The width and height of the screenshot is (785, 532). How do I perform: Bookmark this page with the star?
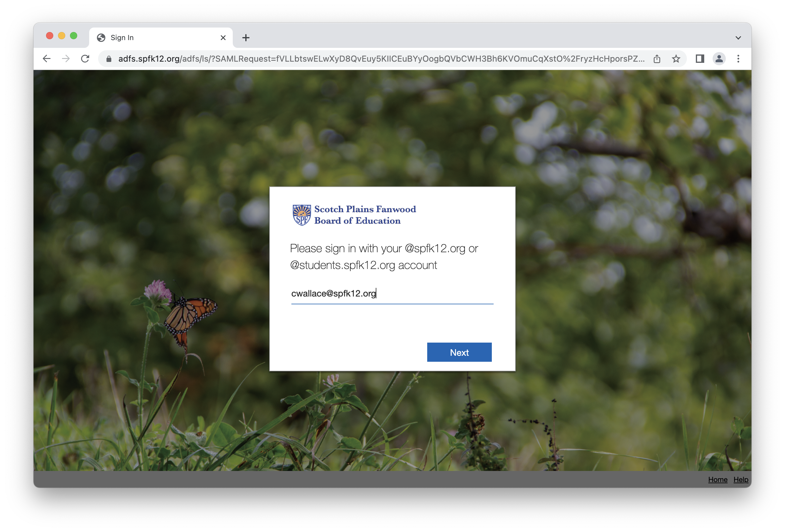(676, 59)
